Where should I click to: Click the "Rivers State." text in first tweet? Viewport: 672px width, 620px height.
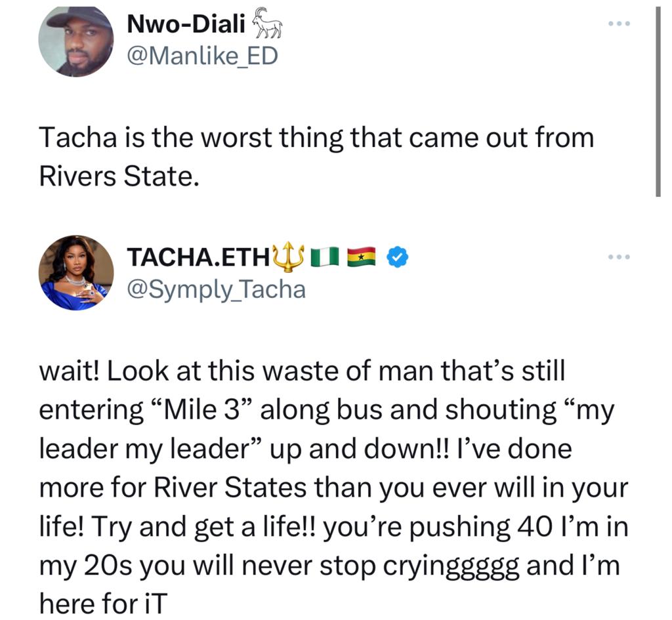[x=118, y=176]
